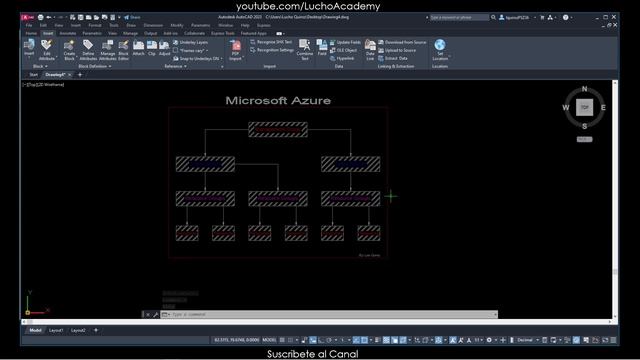Open Recognition Settings
The image size is (640, 360).
272,50
